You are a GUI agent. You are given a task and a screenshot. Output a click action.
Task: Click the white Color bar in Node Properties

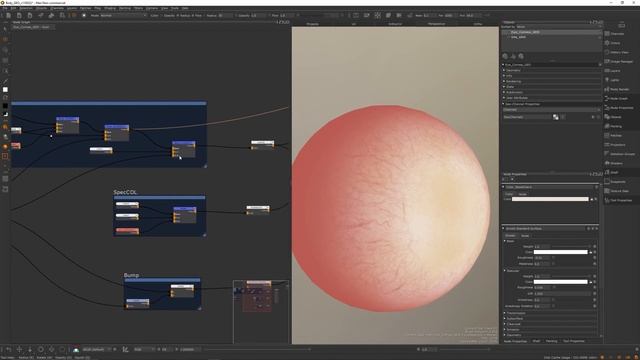pyautogui.click(x=550, y=199)
